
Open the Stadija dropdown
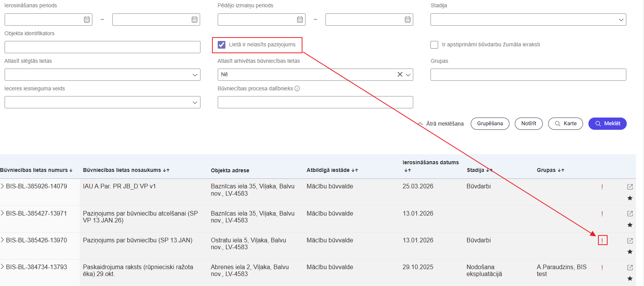point(528,20)
